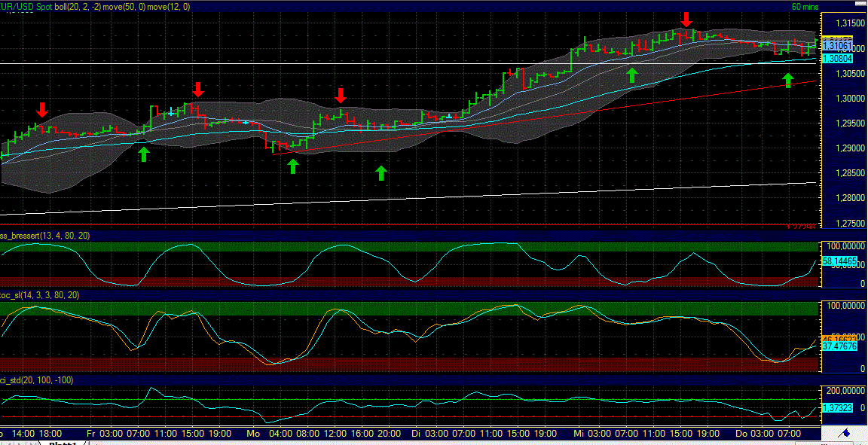Click the blue flag annotation icon in bottom-right corner
868x445 pixels.
point(846,433)
